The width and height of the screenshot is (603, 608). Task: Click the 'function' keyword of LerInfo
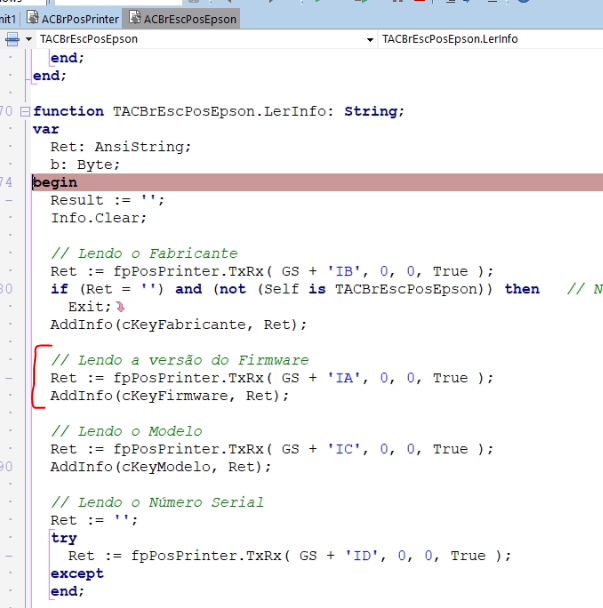click(x=68, y=111)
